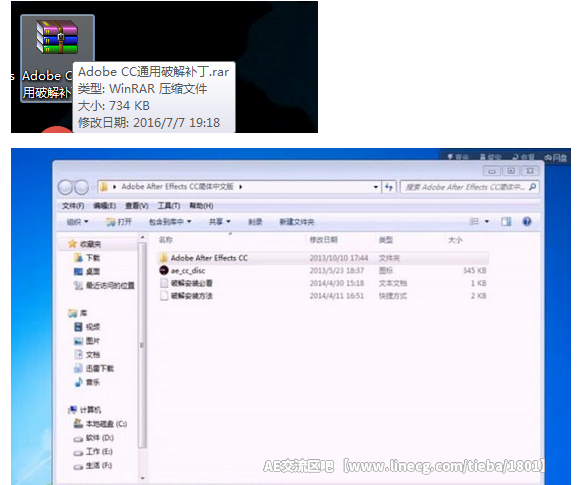Select the WinRAR archive desktop icon
The image size is (587, 485).
[x=57, y=57]
